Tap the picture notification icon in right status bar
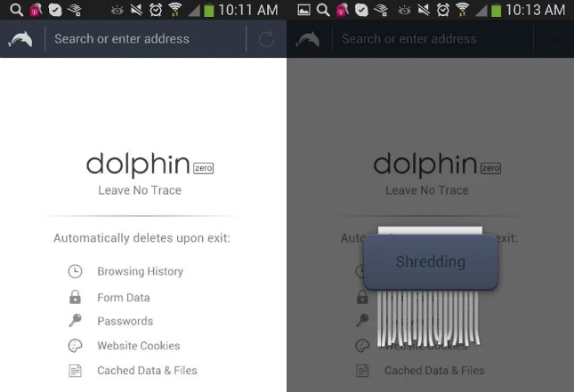 pos(303,10)
